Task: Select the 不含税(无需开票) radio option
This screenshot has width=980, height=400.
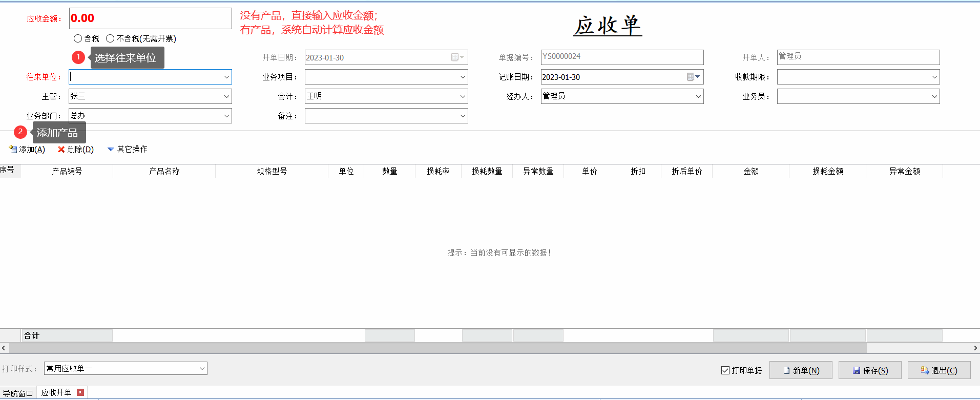Action: click(110, 38)
